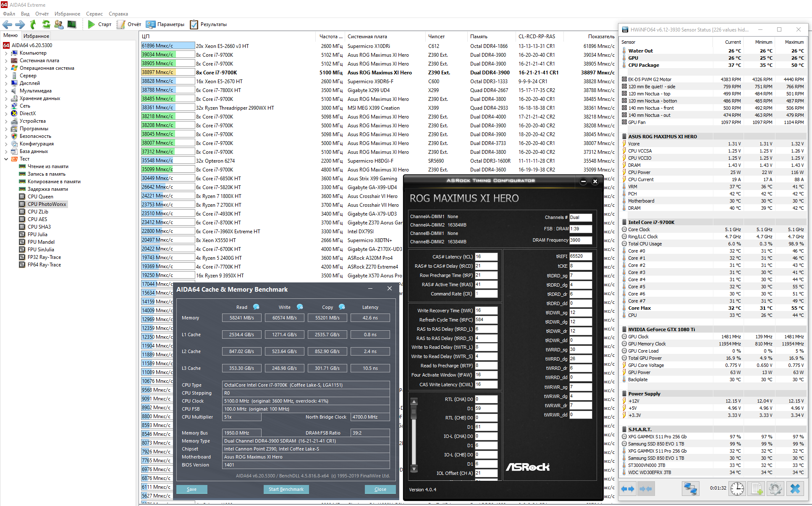Click Save in Cache & Memory Benchmark
The image size is (812, 506).
tap(191, 489)
